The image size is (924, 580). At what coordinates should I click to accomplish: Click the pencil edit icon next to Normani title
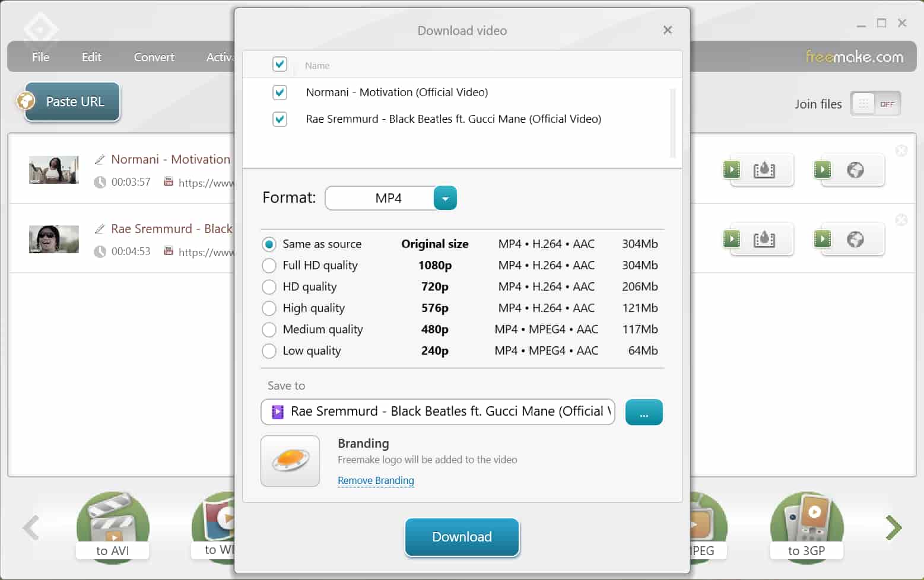99,159
